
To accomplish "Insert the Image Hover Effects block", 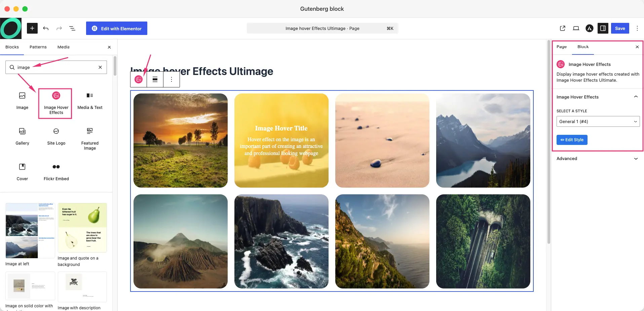I will (x=56, y=104).
